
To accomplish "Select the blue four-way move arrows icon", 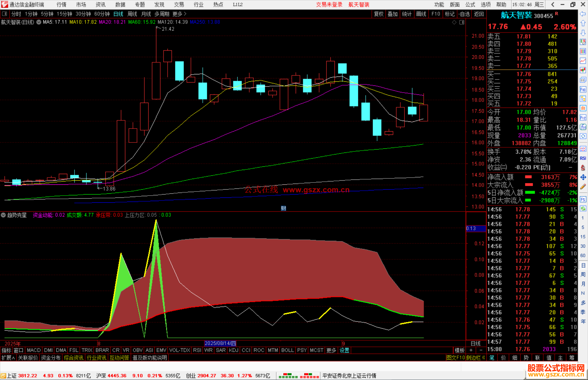I will point(583,177).
